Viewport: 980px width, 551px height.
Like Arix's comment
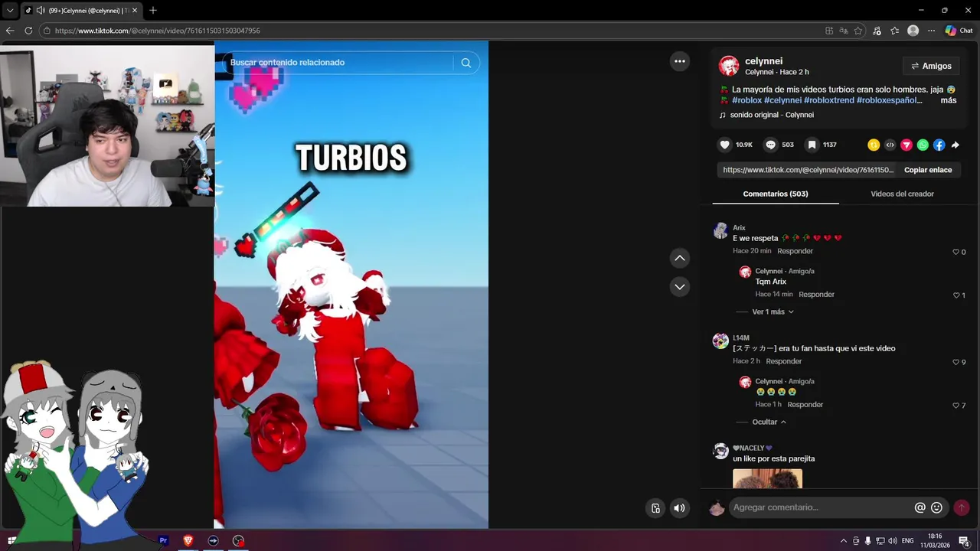coord(955,252)
